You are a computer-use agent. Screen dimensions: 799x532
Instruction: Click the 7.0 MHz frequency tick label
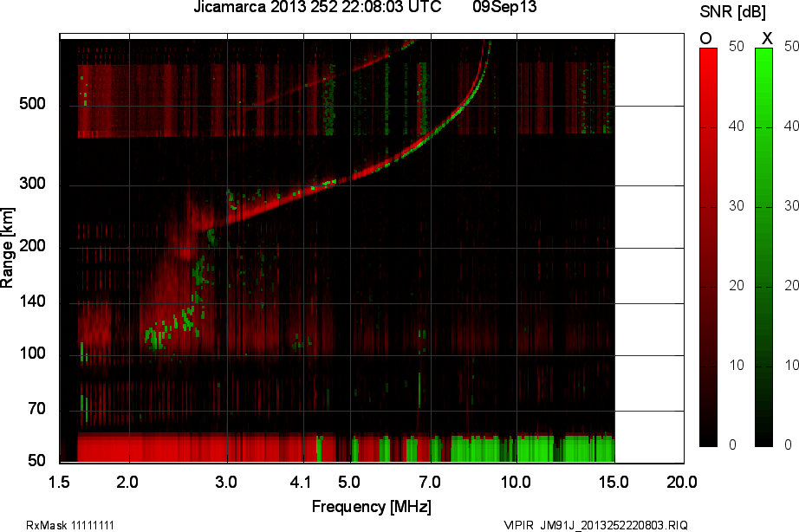coord(430,482)
